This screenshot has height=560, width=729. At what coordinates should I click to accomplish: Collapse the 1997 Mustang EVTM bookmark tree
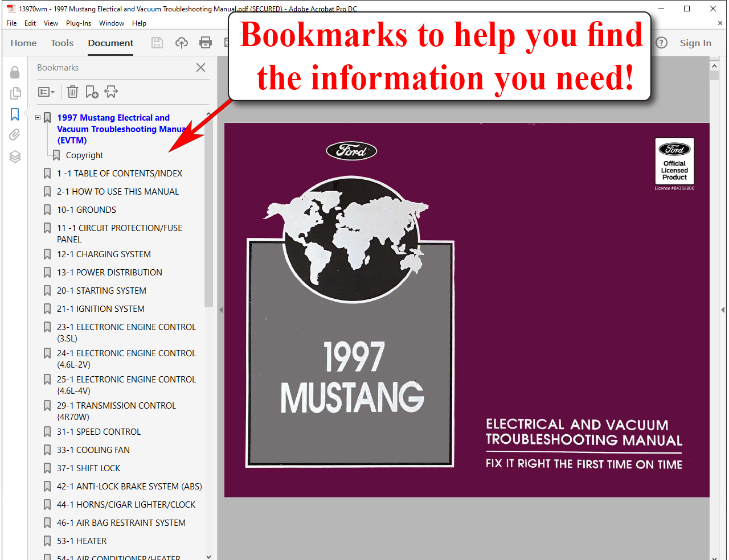click(38, 118)
